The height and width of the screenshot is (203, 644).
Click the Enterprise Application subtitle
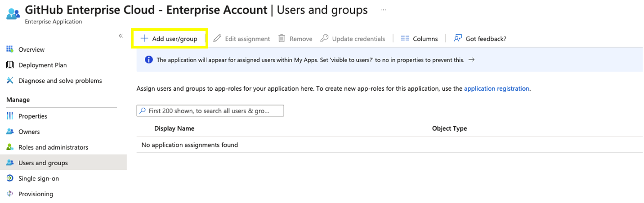pyautogui.click(x=54, y=21)
